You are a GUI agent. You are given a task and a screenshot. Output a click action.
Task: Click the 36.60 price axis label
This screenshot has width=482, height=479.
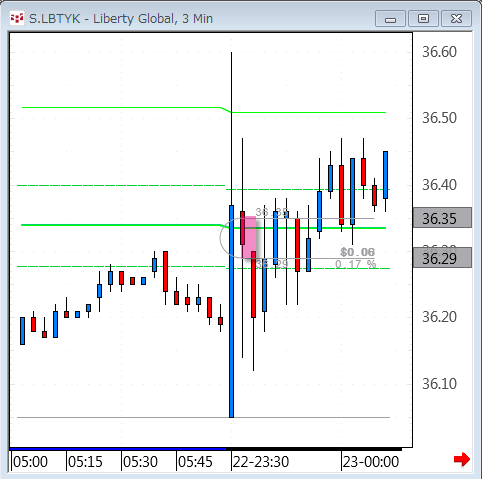coord(439,52)
